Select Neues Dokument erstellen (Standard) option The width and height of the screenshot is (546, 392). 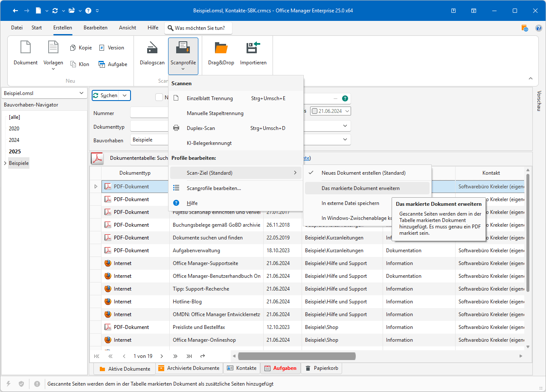(363, 173)
